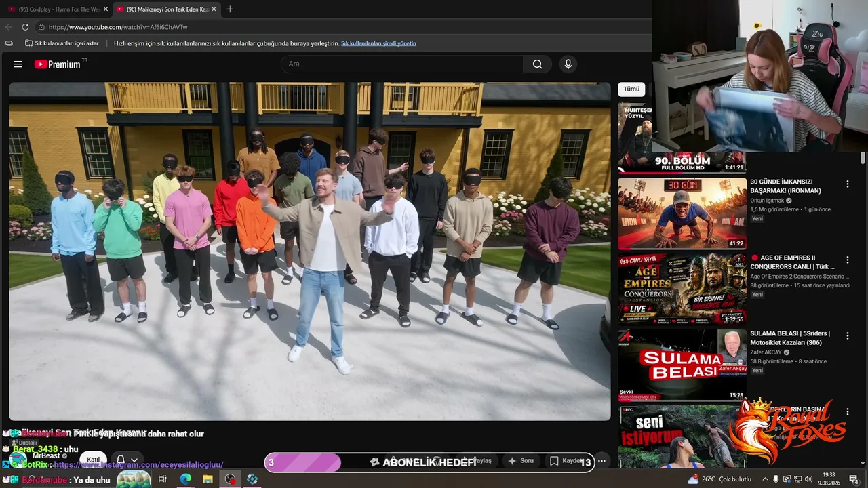Open the Age of Empires live thumbnail
The image size is (868, 488).
click(x=682, y=289)
